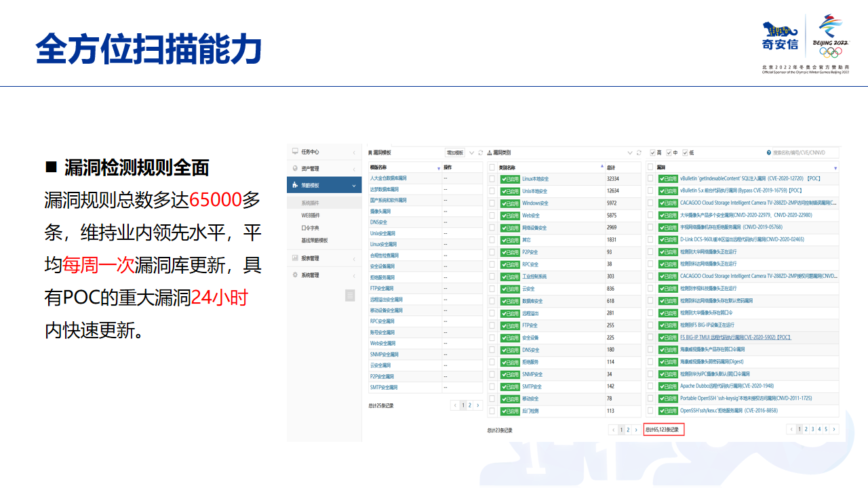868x488 pixels.
Task: Collapse 策略模板 using its down chevron
Action: (353, 186)
